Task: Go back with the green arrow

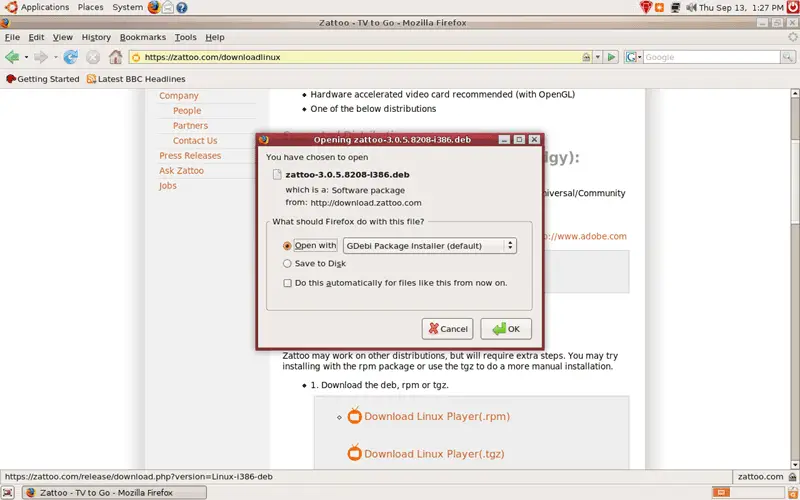Action: click(12, 57)
